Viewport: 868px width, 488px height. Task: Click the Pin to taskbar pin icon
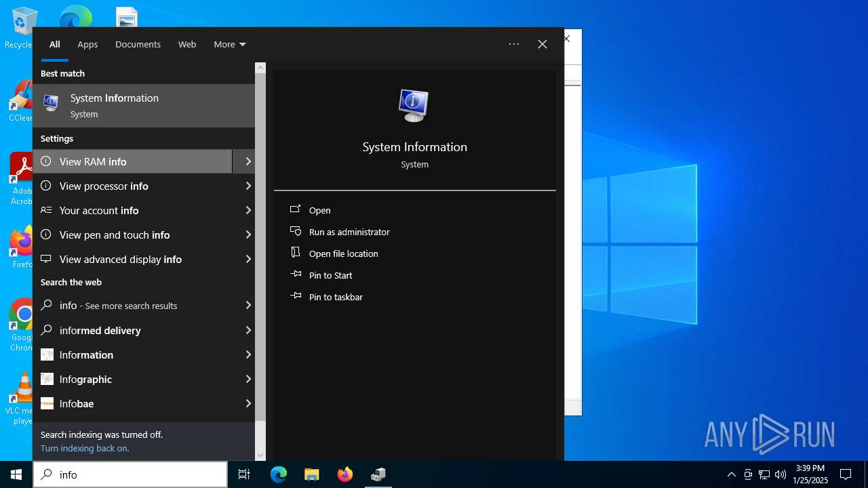(296, 296)
